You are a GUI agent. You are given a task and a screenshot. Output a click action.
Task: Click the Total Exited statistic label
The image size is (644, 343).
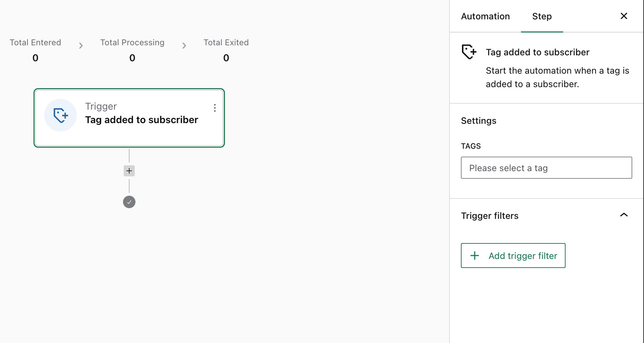coord(226,43)
